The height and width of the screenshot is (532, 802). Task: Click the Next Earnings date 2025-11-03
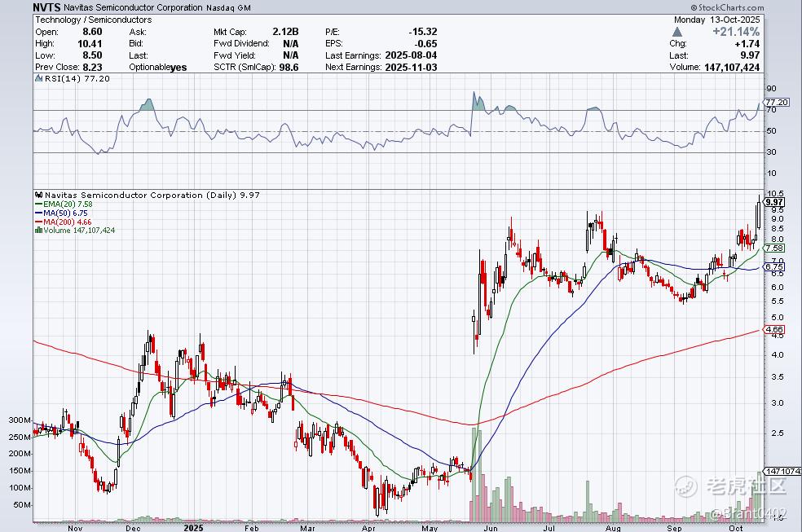(412, 67)
